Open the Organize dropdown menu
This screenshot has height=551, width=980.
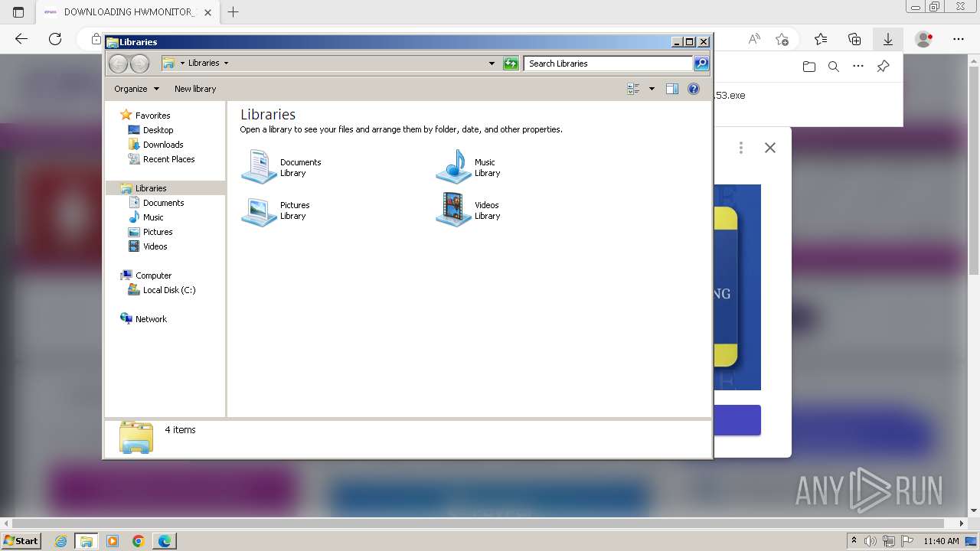(136, 89)
